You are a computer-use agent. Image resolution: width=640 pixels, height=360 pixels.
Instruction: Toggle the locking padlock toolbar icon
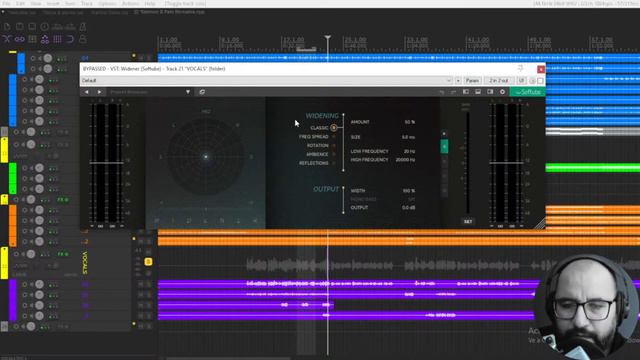pos(82,39)
